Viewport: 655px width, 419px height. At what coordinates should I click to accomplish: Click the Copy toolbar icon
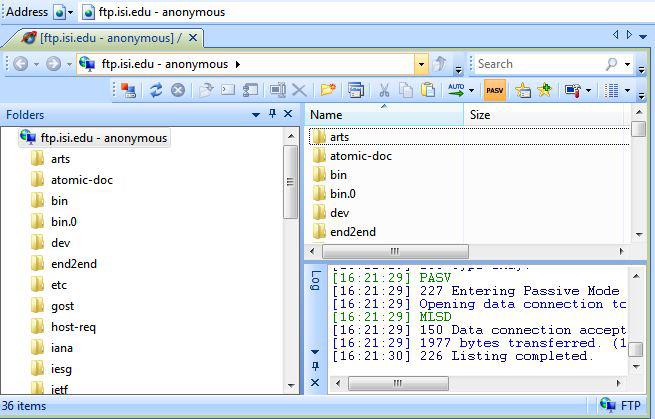click(x=406, y=90)
